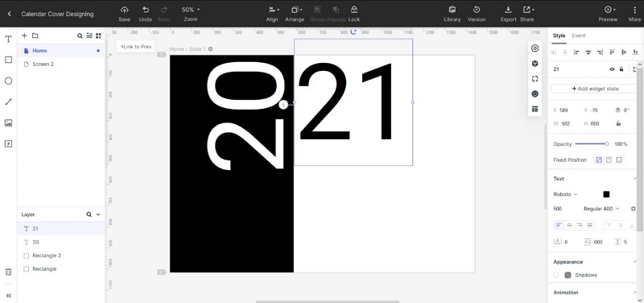This screenshot has width=644, height=303.
Task: Collapse the Layer panel chevron
Action: [x=98, y=214]
